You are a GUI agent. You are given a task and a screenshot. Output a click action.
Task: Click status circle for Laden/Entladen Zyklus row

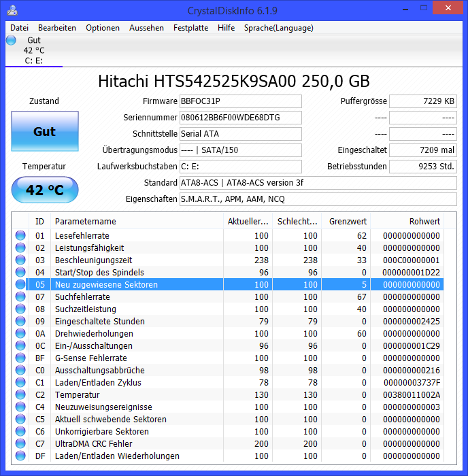click(x=20, y=382)
